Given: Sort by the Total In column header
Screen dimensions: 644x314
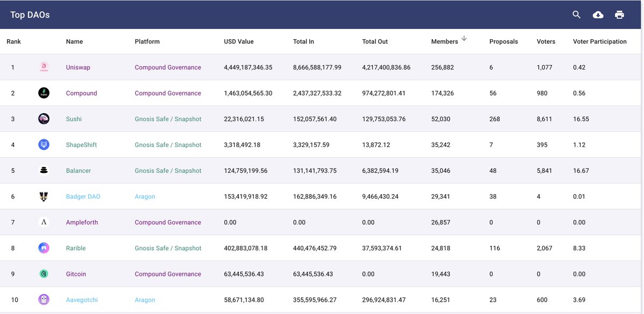Looking at the screenshot, I should pyautogui.click(x=303, y=41).
